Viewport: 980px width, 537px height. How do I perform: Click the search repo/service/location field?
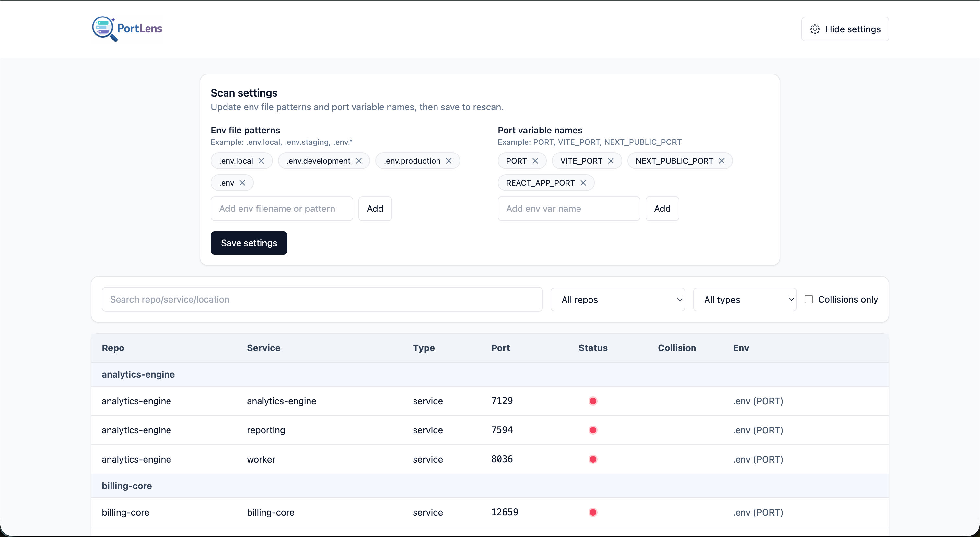(x=321, y=299)
